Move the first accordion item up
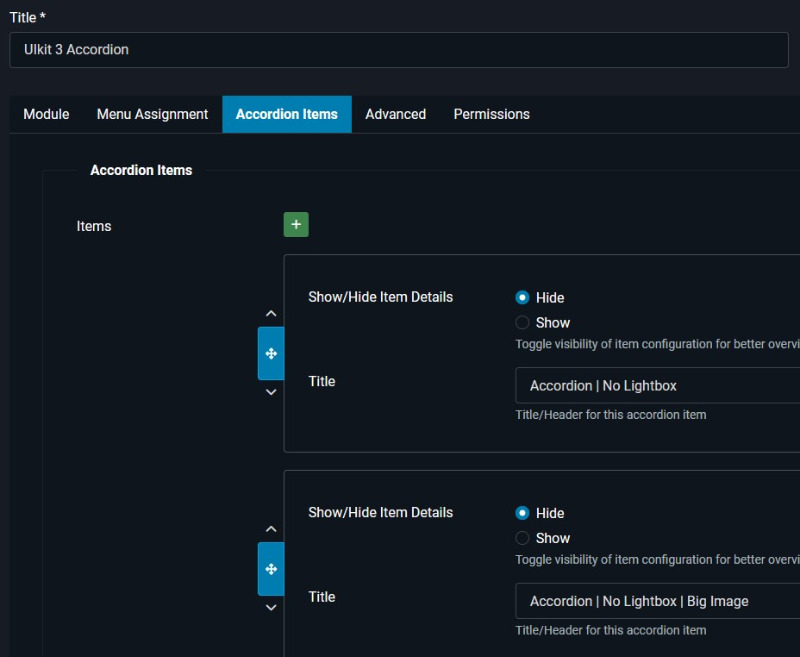The image size is (800, 657). (x=270, y=314)
